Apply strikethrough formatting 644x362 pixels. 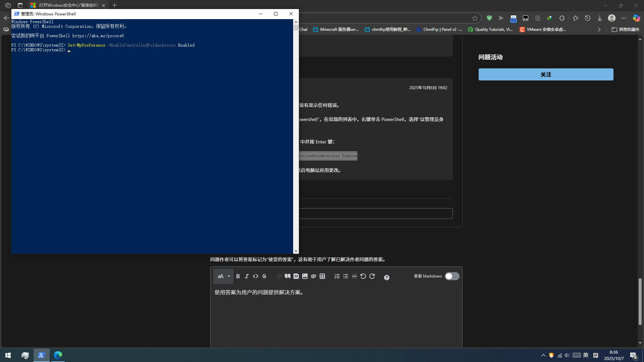264,276
